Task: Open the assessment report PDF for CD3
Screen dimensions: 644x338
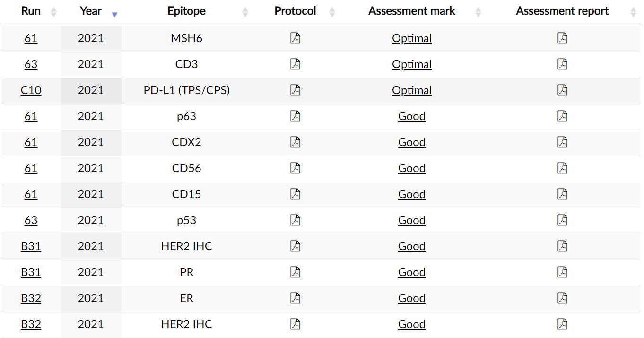Action: [x=562, y=64]
